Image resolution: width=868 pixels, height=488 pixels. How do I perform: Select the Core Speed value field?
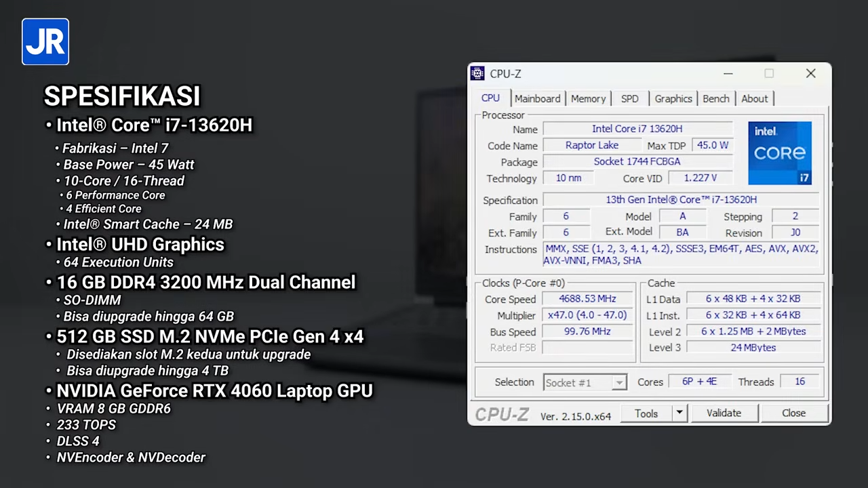pos(587,298)
